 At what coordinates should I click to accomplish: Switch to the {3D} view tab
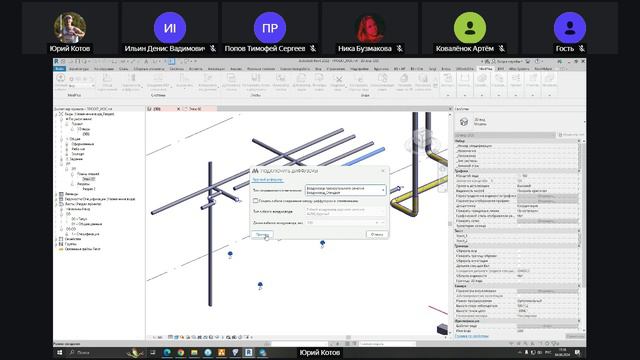click(x=157, y=109)
